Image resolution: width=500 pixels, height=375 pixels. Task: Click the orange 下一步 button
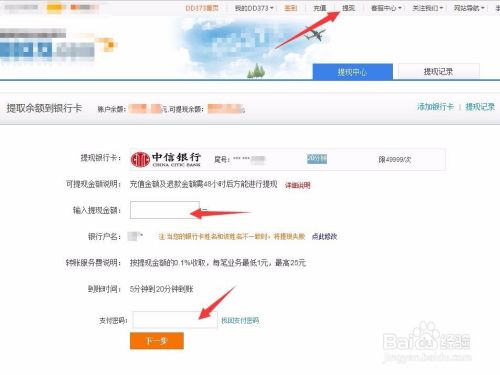[157, 341]
